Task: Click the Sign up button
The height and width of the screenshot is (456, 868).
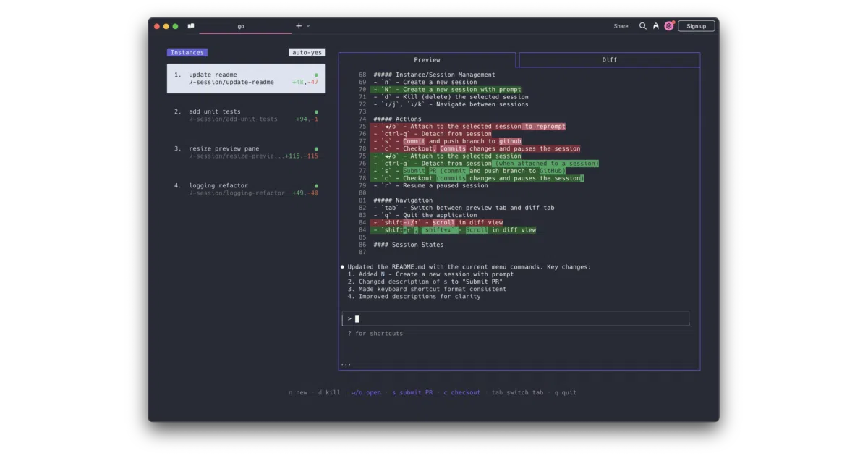Action: (696, 26)
